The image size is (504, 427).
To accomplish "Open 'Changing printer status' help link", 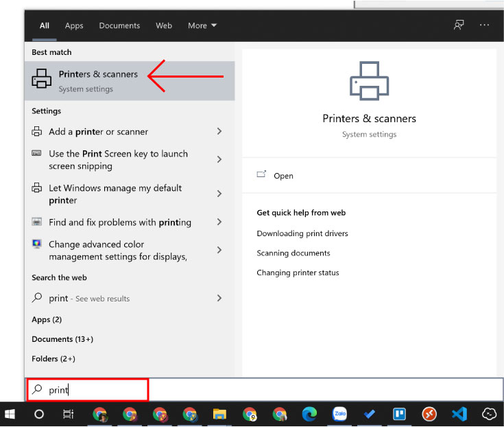I will 298,273.
